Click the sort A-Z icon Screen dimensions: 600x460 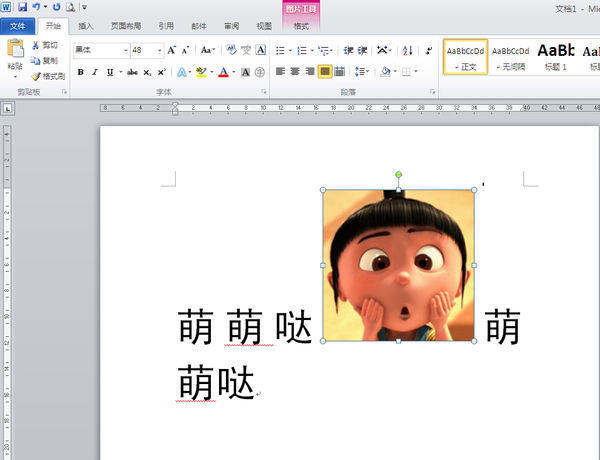pyautogui.click(x=408, y=50)
